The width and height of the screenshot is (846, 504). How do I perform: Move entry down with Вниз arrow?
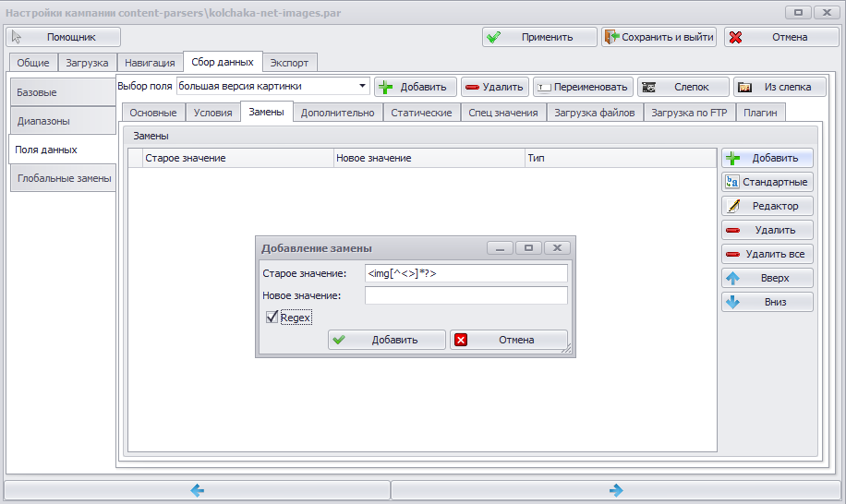[767, 302]
